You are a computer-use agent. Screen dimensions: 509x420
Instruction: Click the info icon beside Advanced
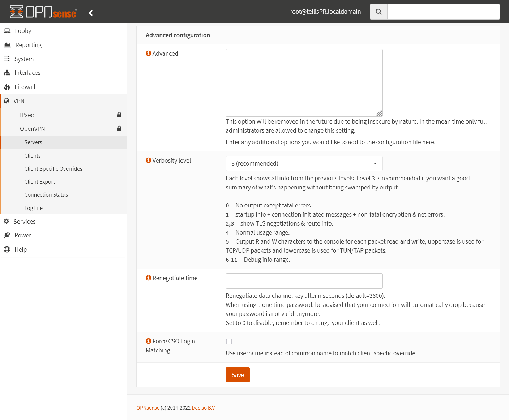coord(149,53)
